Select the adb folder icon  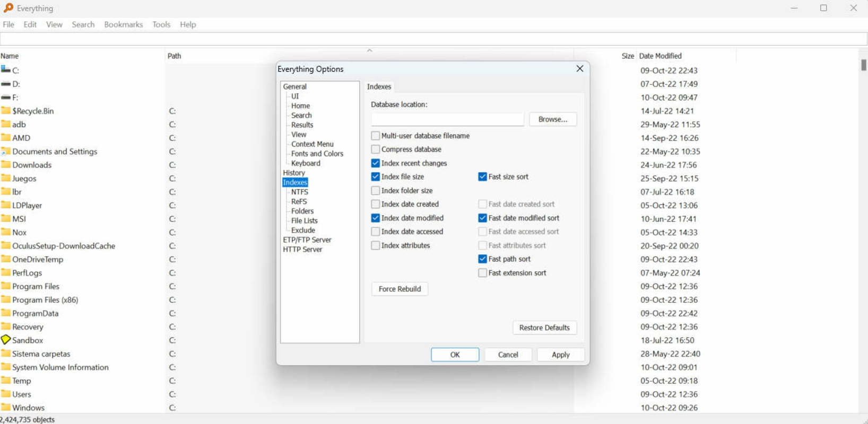tap(6, 124)
